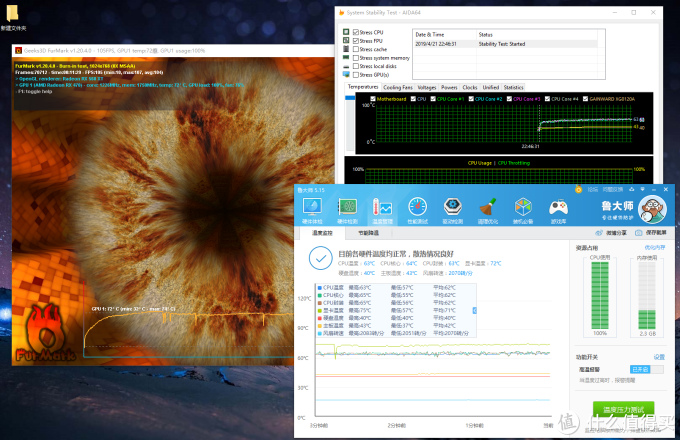Switch to Clocks tab in AIDA64
This screenshot has height=440, width=680.
point(470,88)
